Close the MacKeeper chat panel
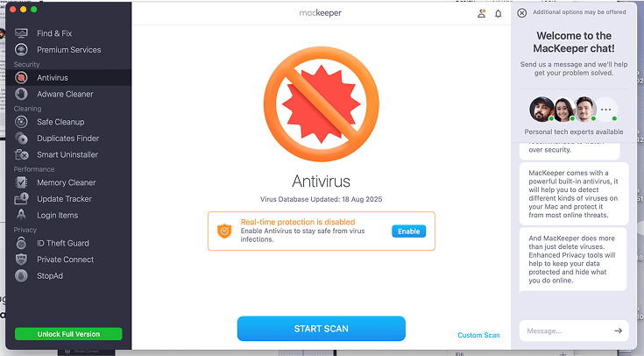The image size is (644, 356). [x=521, y=13]
